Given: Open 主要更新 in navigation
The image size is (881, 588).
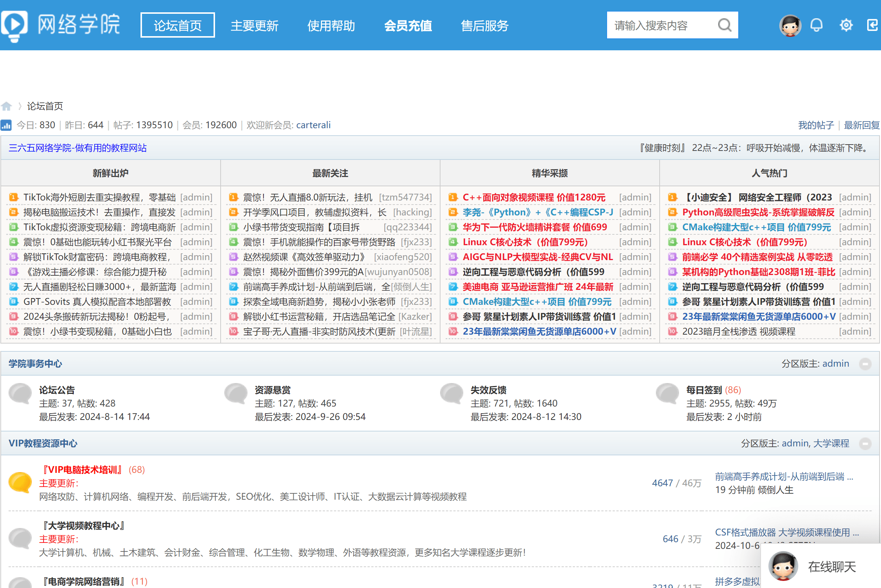Looking at the screenshot, I should [x=254, y=25].
